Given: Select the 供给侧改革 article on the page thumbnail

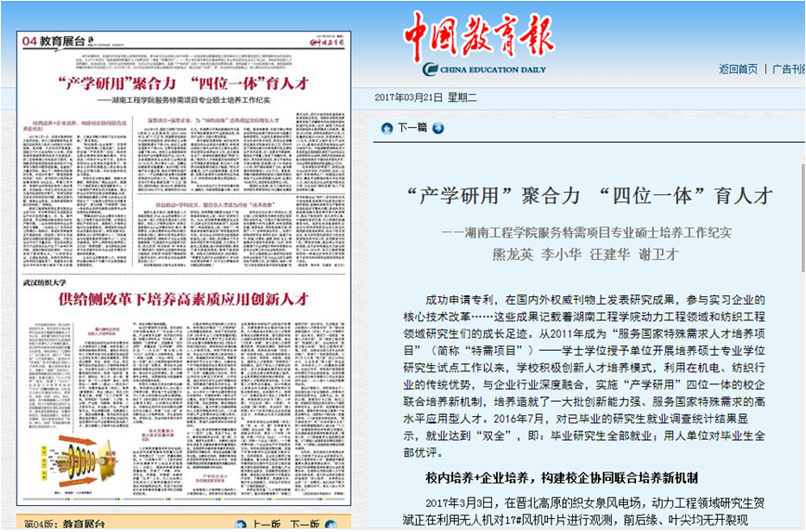Looking at the screenshot, I should point(182,300).
